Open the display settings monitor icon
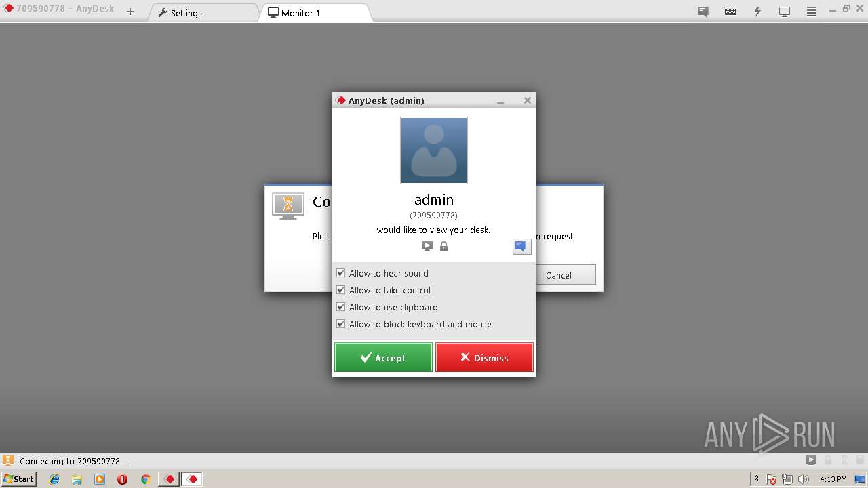This screenshot has width=868, height=488. click(x=785, y=12)
